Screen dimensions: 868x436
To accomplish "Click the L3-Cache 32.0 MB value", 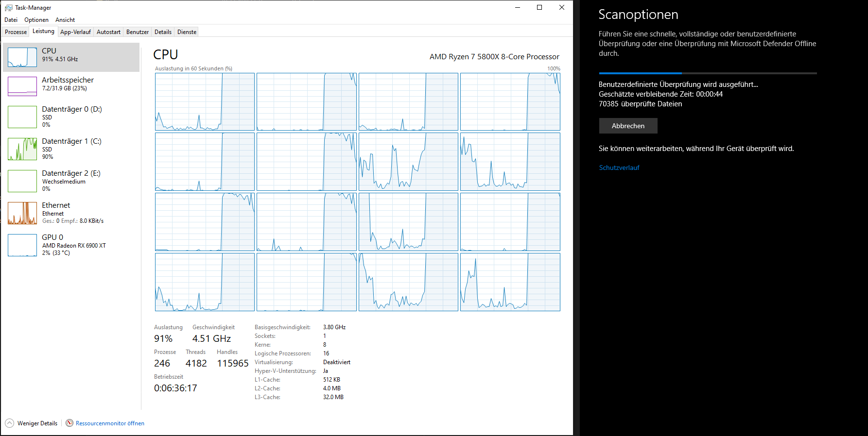I will pos(333,397).
